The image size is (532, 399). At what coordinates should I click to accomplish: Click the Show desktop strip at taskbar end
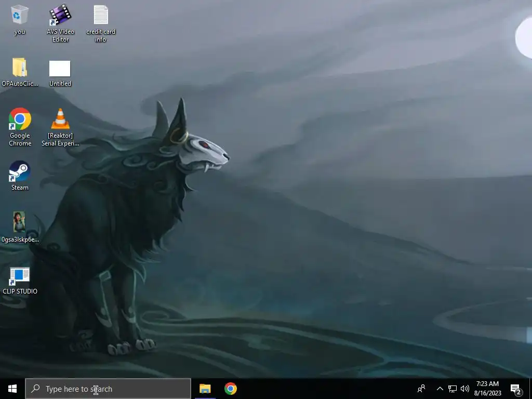point(530,389)
